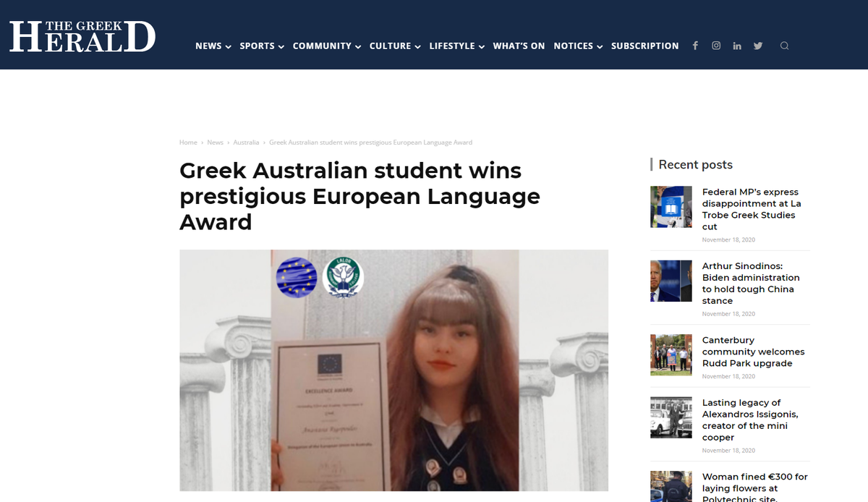
Task: Click the main article featured image
Action: 393,370
